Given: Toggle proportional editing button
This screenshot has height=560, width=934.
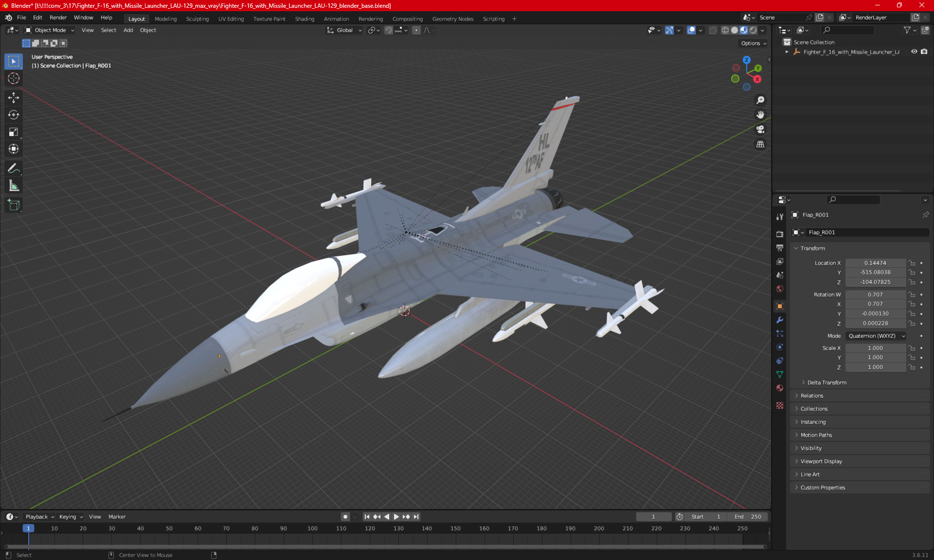Looking at the screenshot, I should (416, 30).
